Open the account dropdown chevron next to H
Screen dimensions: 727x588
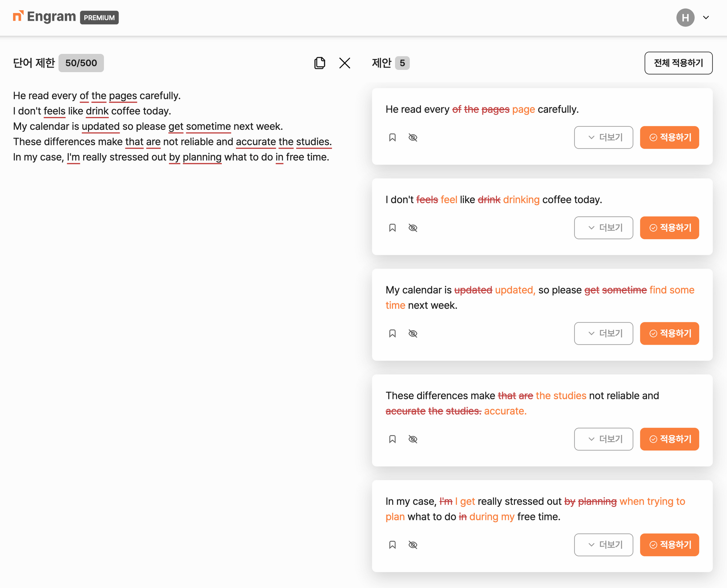[x=706, y=17]
